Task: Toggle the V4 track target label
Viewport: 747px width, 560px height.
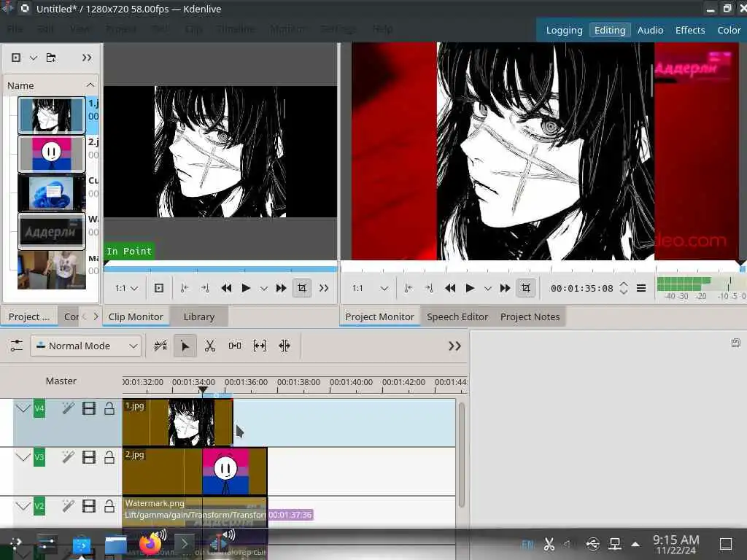Action: pyautogui.click(x=39, y=408)
